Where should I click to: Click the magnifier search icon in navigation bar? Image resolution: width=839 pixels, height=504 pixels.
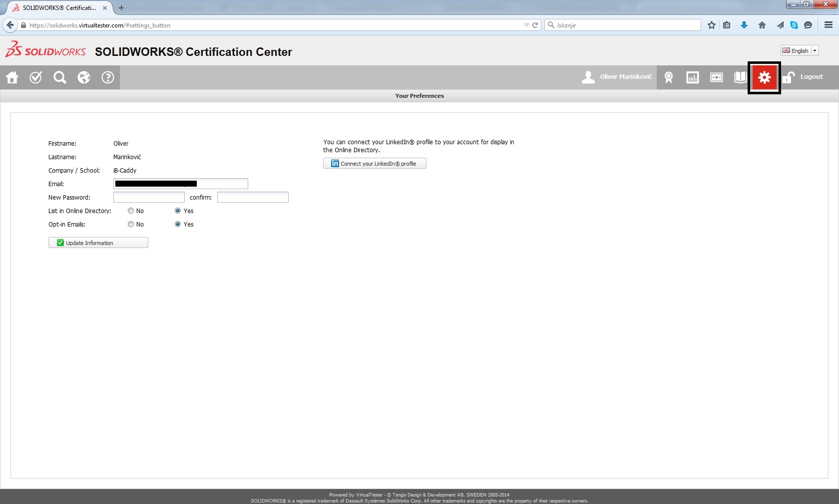[x=60, y=77]
